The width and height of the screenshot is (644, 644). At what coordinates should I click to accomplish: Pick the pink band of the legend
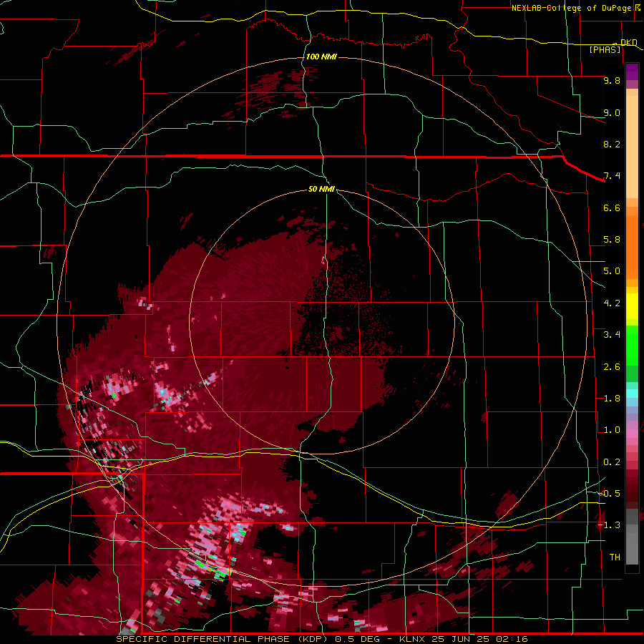(632, 434)
